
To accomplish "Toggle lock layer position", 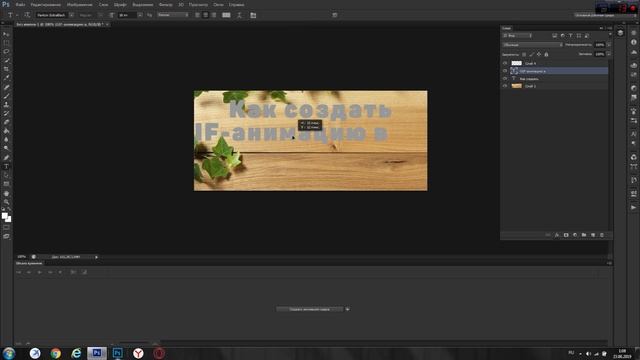I will click(539, 54).
